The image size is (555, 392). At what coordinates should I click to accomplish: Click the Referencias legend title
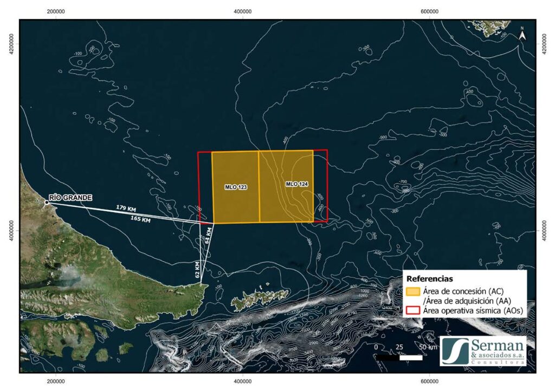click(429, 278)
